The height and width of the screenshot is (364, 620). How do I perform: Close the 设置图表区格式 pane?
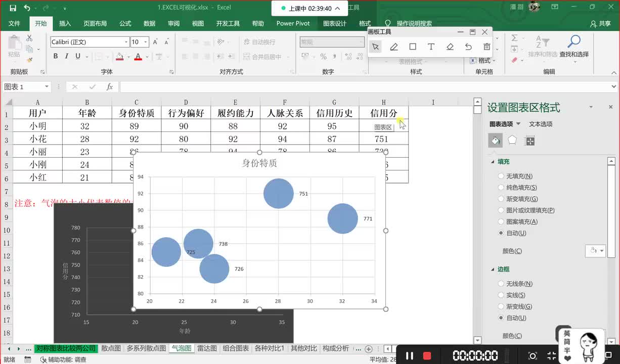(610, 107)
